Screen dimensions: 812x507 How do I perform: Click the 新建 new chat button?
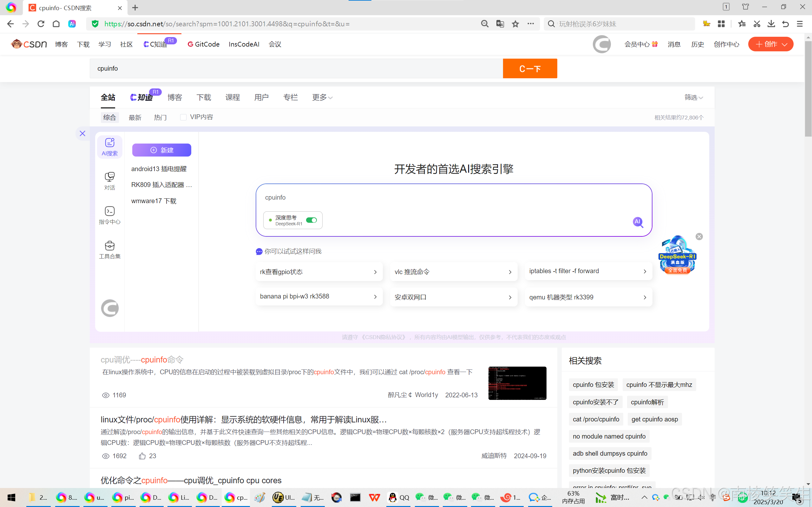click(x=162, y=150)
